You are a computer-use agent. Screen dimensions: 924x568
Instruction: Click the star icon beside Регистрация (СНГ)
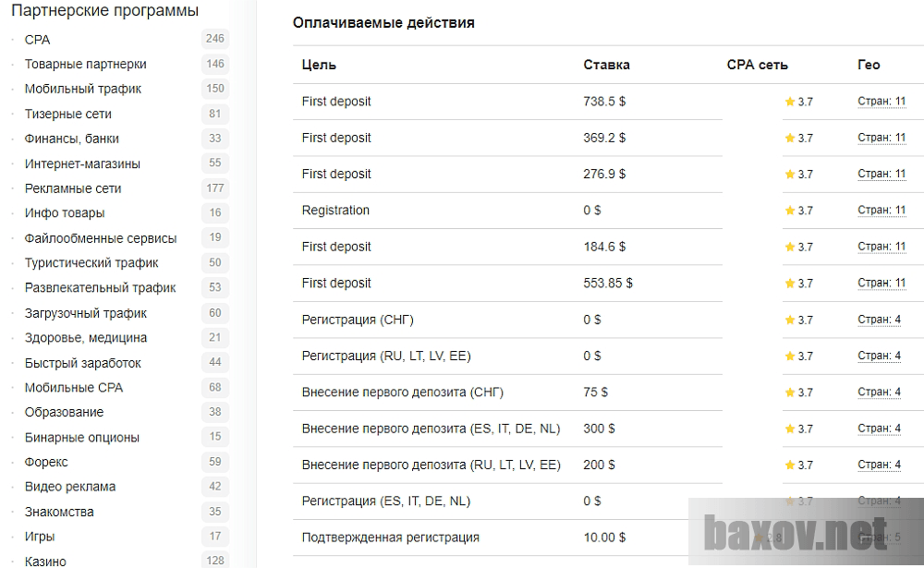pyautogui.click(x=789, y=320)
